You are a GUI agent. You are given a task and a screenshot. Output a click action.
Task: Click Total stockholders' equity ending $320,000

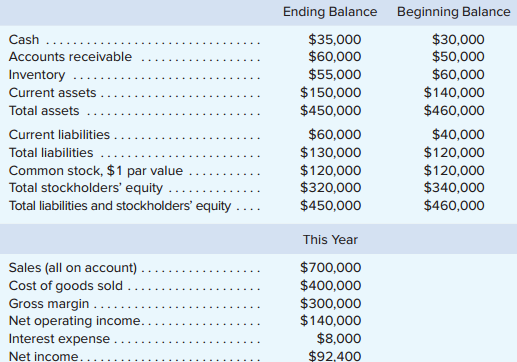[331, 188]
